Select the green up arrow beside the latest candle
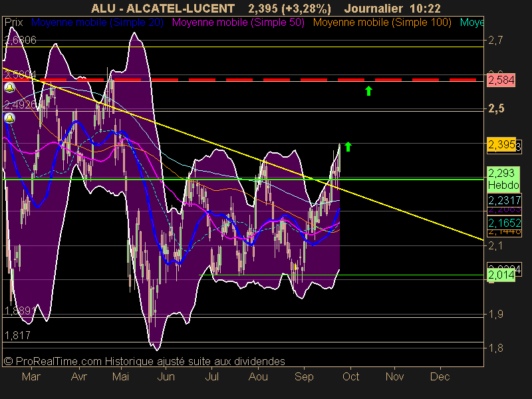 (x=348, y=146)
